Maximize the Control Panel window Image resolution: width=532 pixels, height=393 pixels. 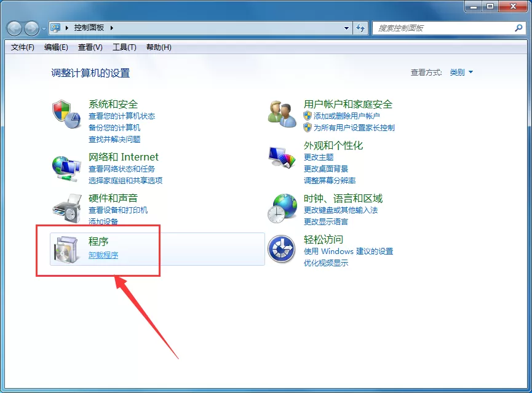[490, 6]
